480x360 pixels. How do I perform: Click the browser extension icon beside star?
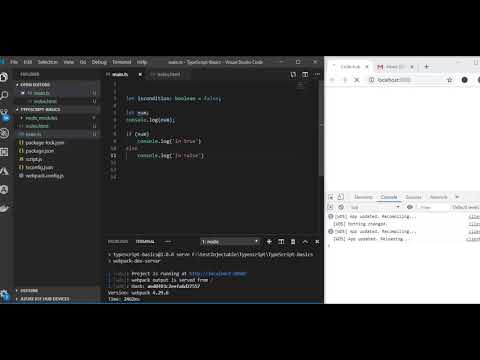pyautogui.click(x=464, y=80)
